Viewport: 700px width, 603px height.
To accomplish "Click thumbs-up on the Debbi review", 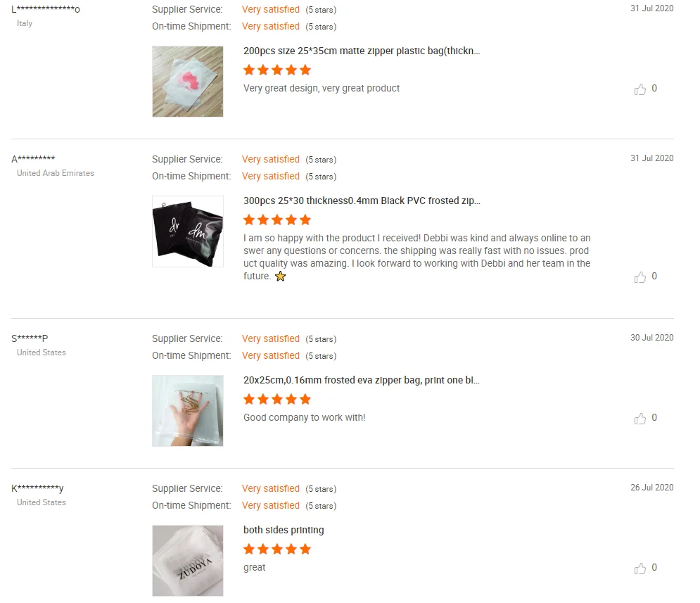I will [640, 277].
